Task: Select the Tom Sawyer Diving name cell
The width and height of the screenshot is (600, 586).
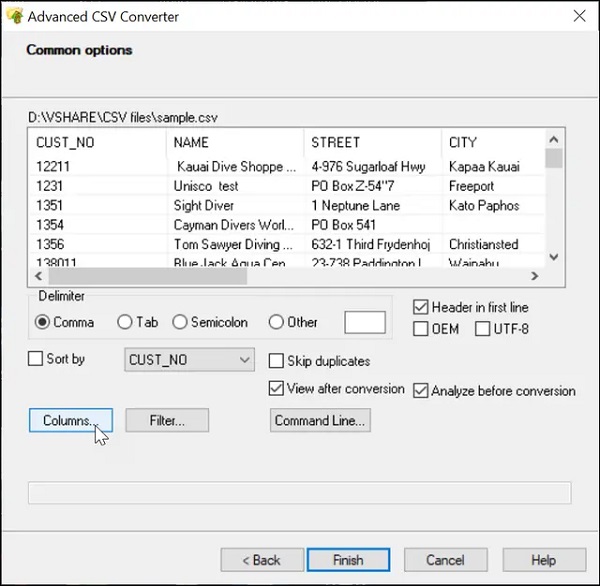Action: 235,244
